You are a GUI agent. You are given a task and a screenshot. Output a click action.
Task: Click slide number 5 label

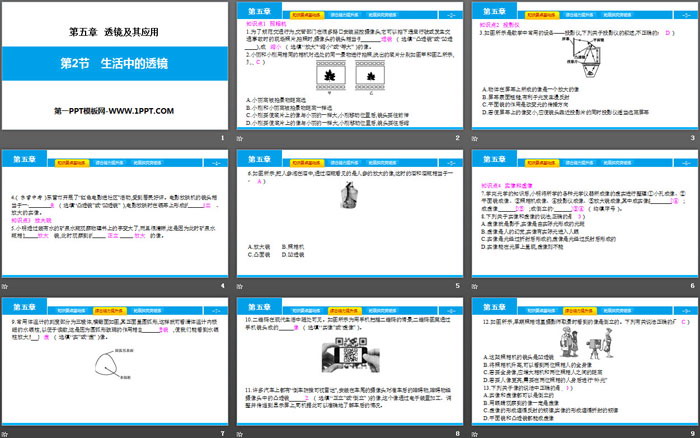pyautogui.click(x=457, y=286)
